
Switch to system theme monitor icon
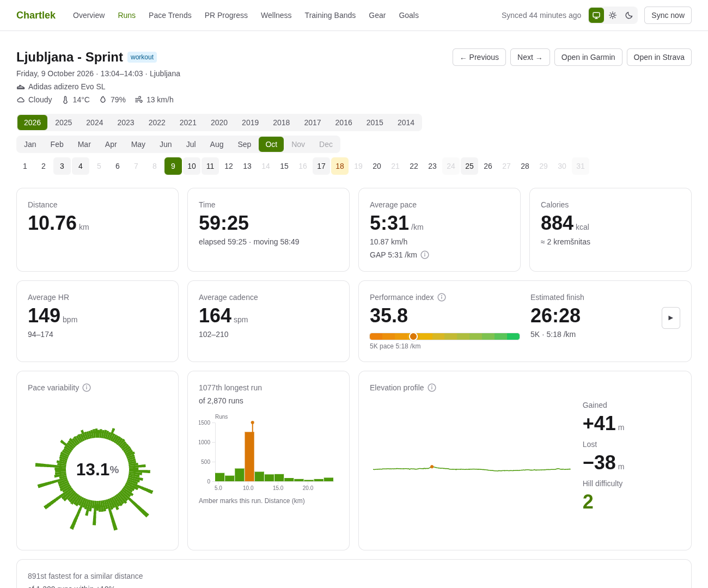coord(596,15)
